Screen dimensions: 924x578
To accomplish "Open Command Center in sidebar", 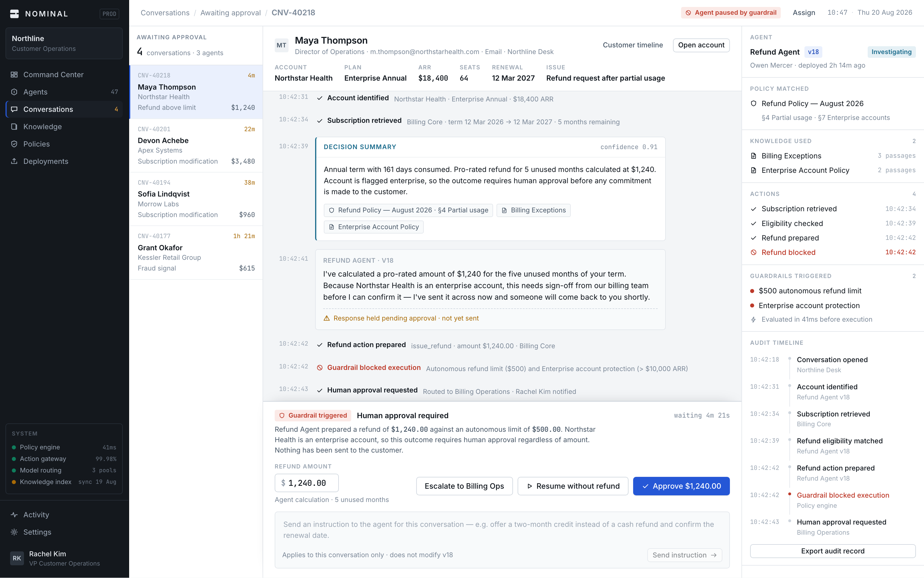I will 64,75.
